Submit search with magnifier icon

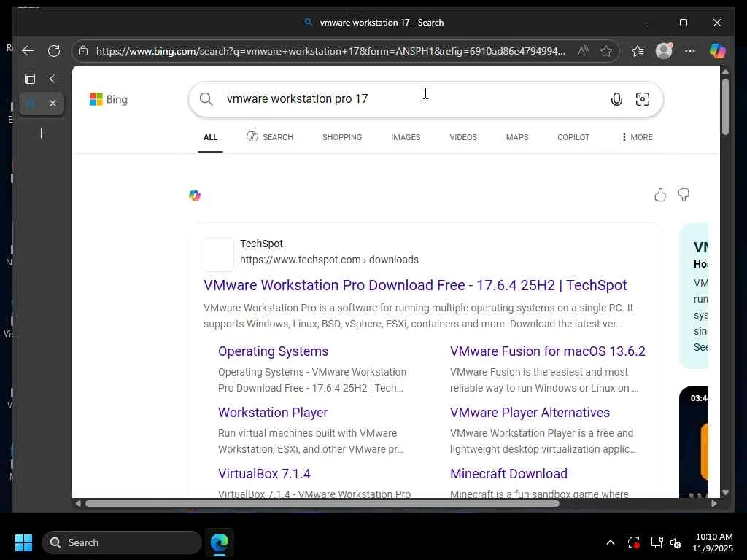206,99
